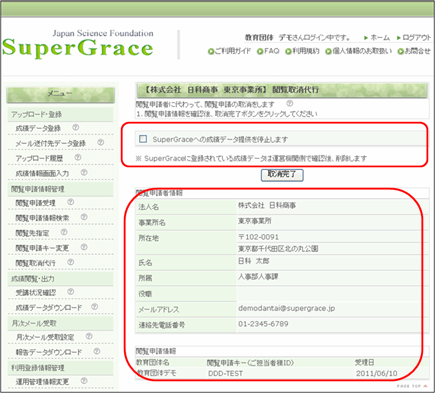
Task: Click help icon beside 閲覧取消代行 menu item
Action: tap(71, 262)
